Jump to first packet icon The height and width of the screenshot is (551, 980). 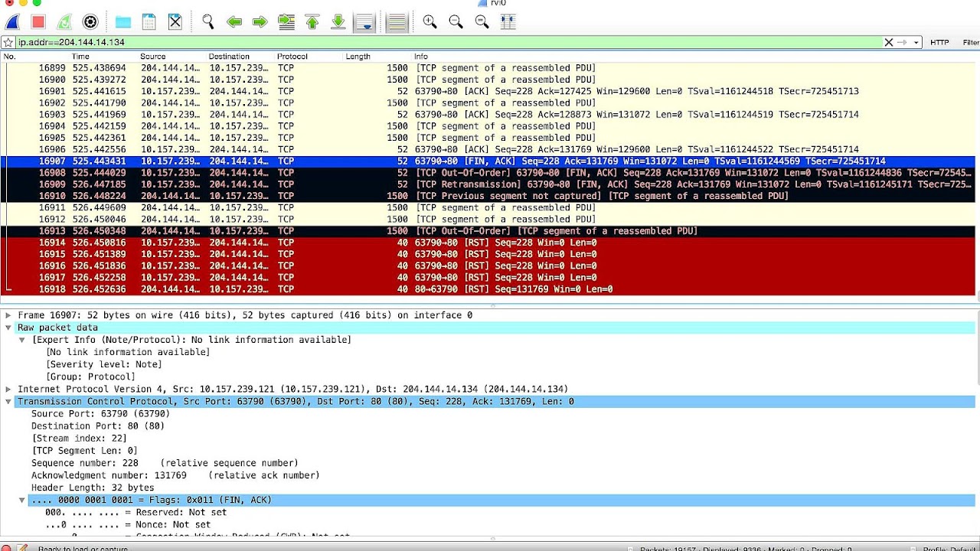coord(312,22)
